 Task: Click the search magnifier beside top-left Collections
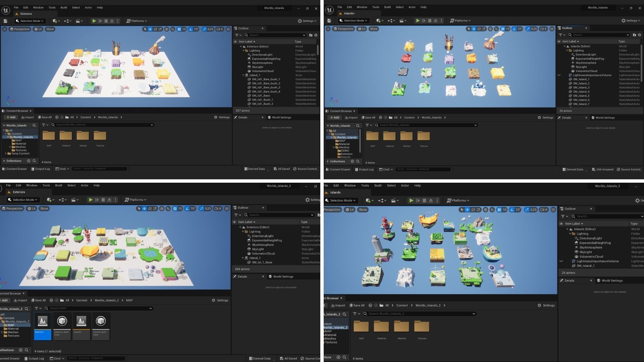(34, 161)
